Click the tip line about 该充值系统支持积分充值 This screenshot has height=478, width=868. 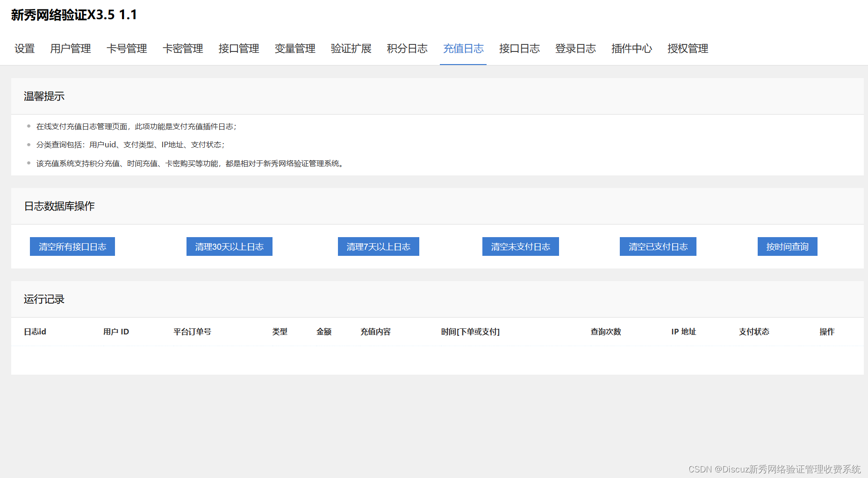[x=191, y=164]
